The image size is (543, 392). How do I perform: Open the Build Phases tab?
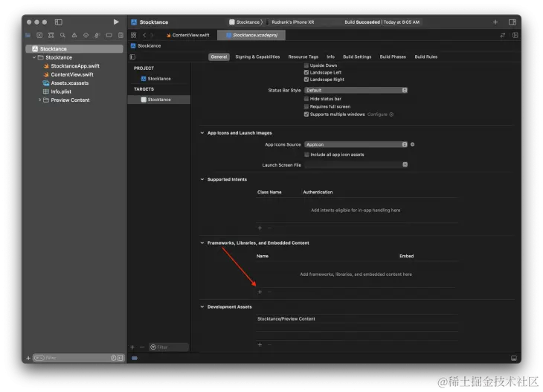[393, 57]
